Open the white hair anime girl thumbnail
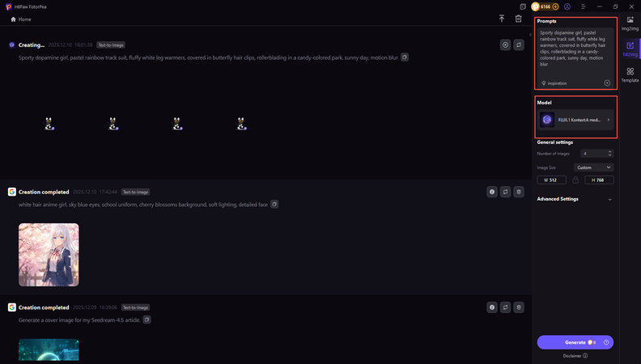This screenshot has width=641, height=364. [x=49, y=254]
